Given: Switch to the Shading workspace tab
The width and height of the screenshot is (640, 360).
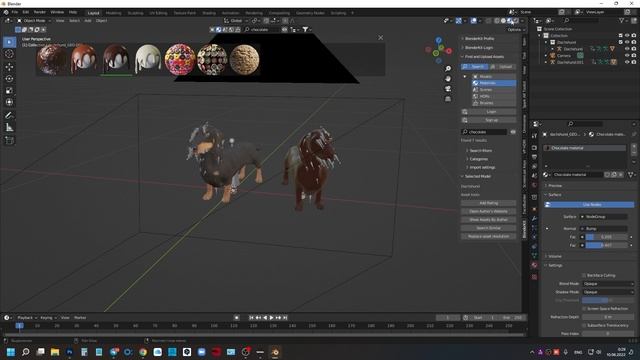Looking at the screenshot, I should tap(209, 13).
